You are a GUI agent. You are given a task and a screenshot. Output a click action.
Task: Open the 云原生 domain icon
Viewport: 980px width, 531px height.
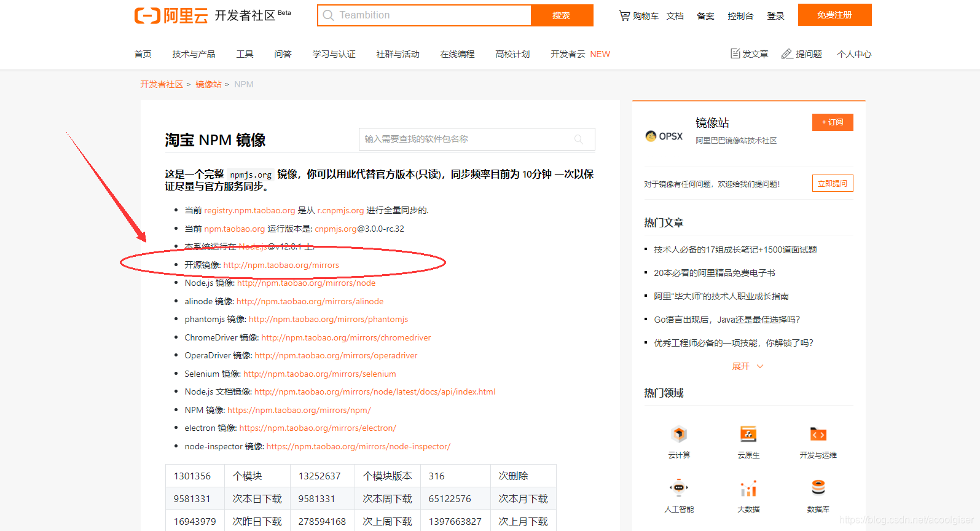[x=748, y=435]
